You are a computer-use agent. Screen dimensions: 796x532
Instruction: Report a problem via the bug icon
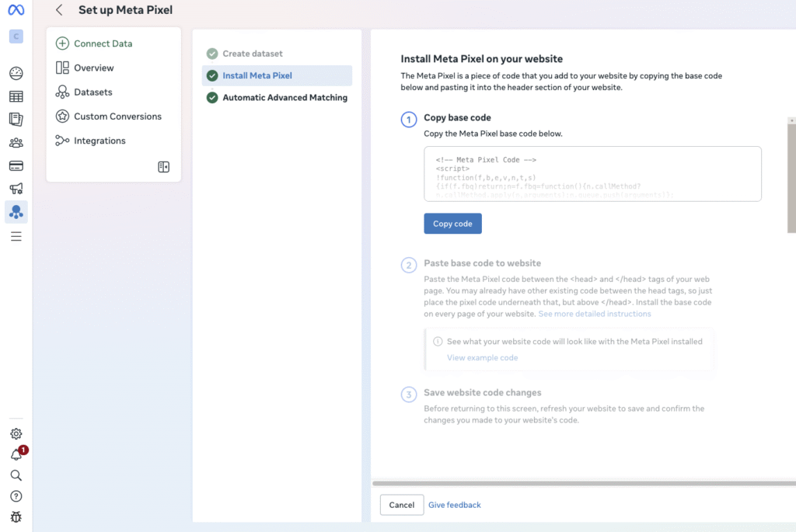pos(16,516)
